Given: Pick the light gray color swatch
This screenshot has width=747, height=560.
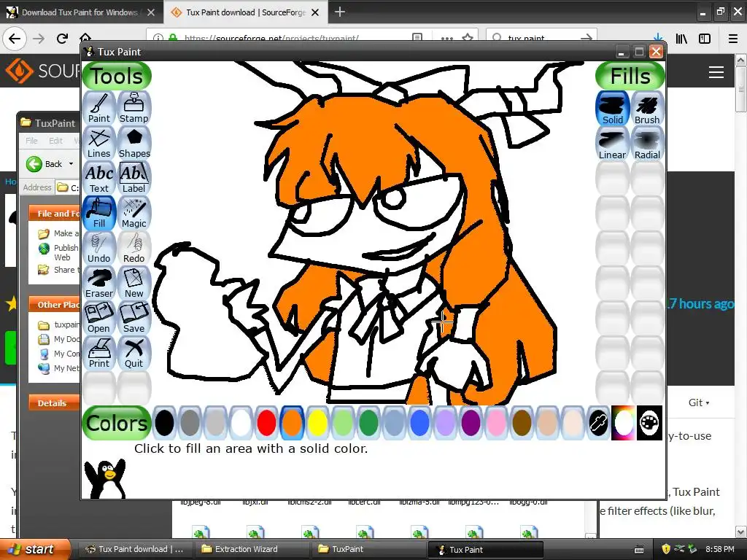Looking at the screenshot, I should coord(215,422).
